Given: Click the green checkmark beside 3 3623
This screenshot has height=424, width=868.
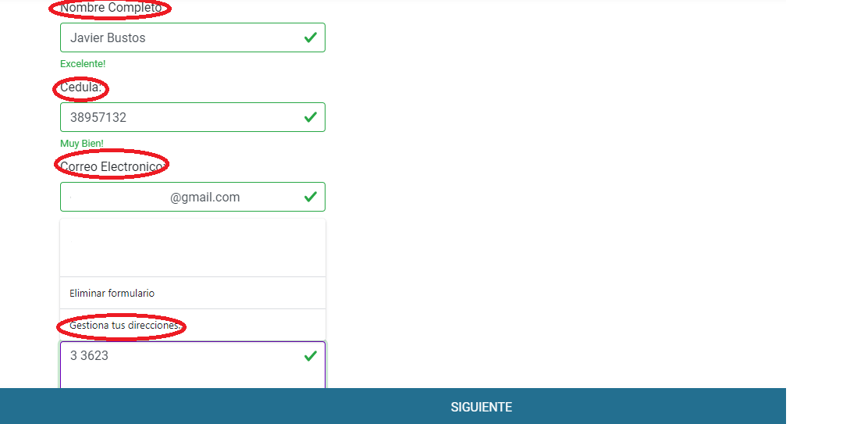Looking at the screenshot, I should point(311,356).
